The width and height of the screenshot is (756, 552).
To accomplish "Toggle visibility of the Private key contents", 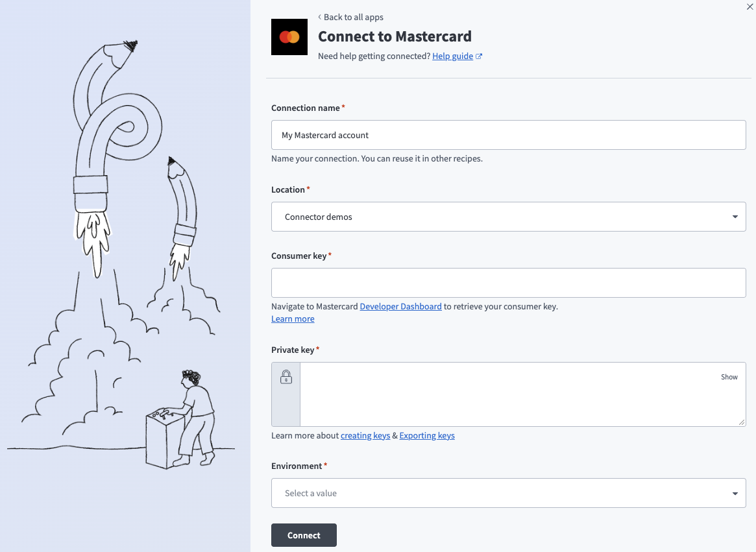I will click(x=729, y=377).
